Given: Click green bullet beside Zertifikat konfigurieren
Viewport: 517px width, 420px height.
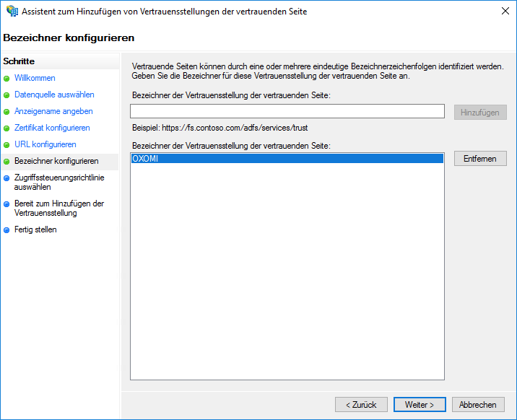Looking at the screenshot, I should click(x=7, y=128).
